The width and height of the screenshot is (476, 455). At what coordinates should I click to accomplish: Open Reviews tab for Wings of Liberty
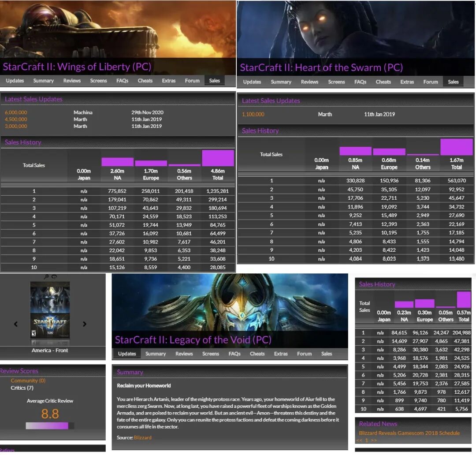(72, 81)
